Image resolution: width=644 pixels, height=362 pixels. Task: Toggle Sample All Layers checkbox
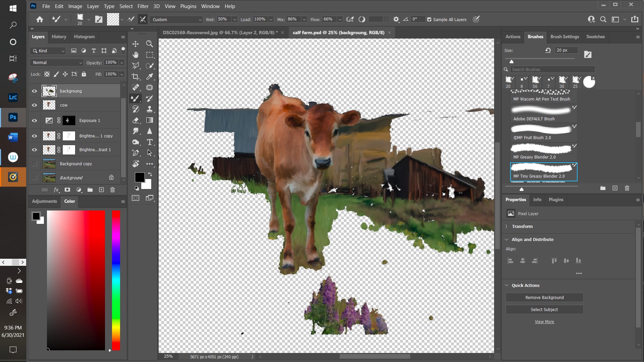[x=429, y=19]
